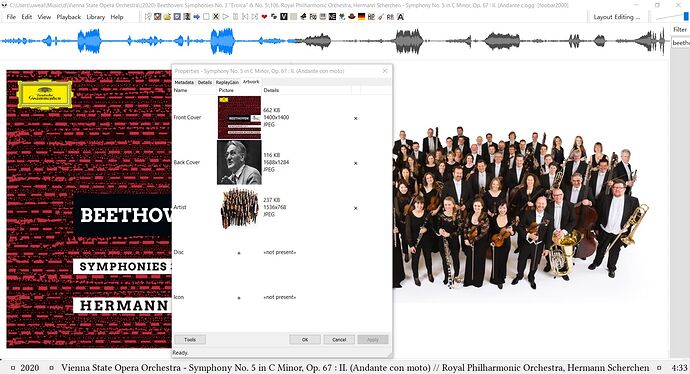This screenshot has height=374, width=690.
Task: Click Cancel in the Properties dialog
Action: tap(339, 340)
